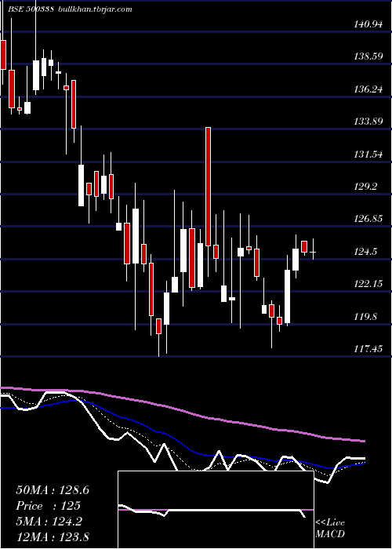Open the Live MACD inset chart

[216, 510]
